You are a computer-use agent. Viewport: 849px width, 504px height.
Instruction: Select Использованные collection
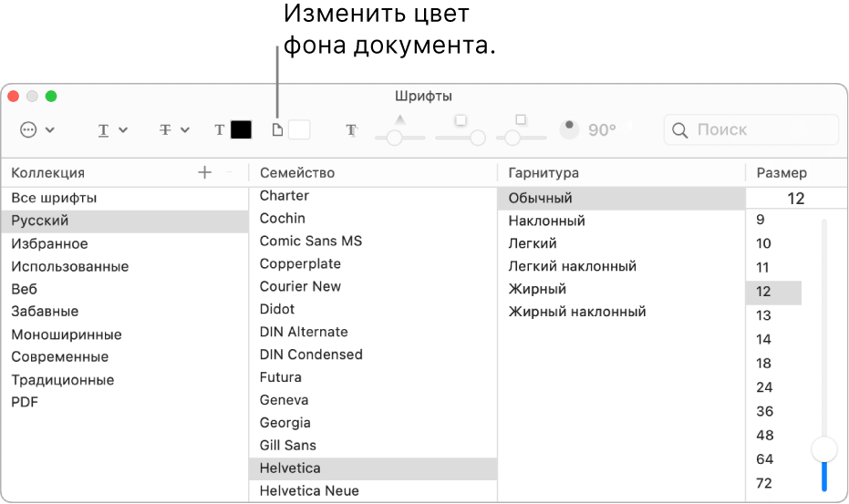(x=125, y=266)
